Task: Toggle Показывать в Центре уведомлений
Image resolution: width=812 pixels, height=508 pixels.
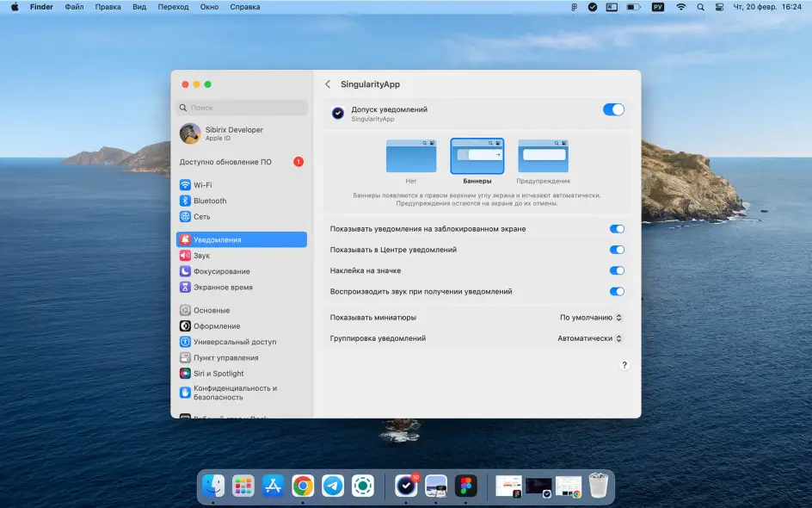Action: [617, 250]
